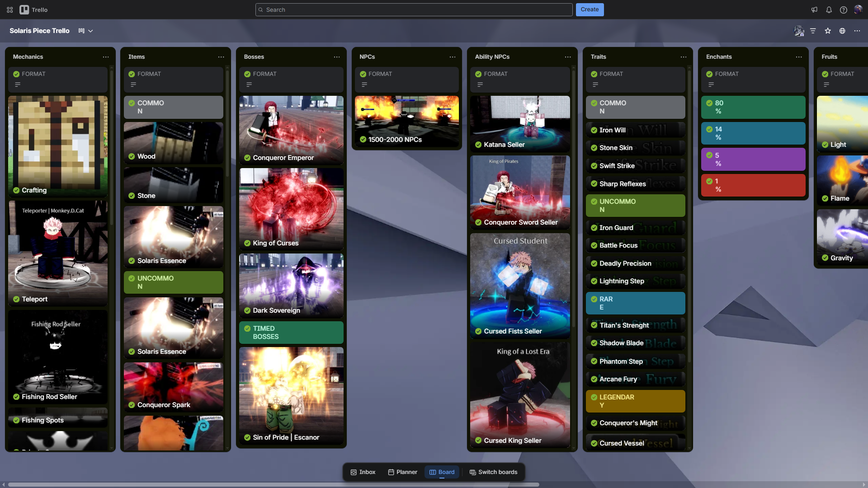868x488 pixels.
Task: Click the Create button
Action: [590, 9]
